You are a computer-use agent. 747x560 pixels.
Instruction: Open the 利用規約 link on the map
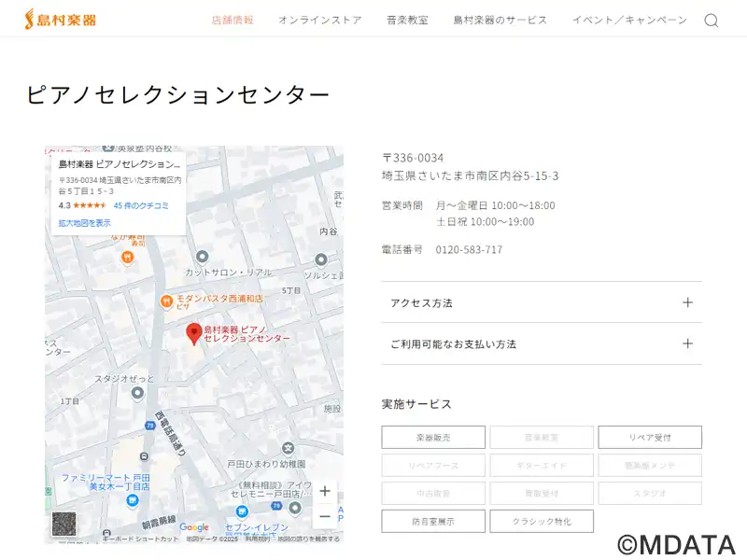[x=258, y=539]
